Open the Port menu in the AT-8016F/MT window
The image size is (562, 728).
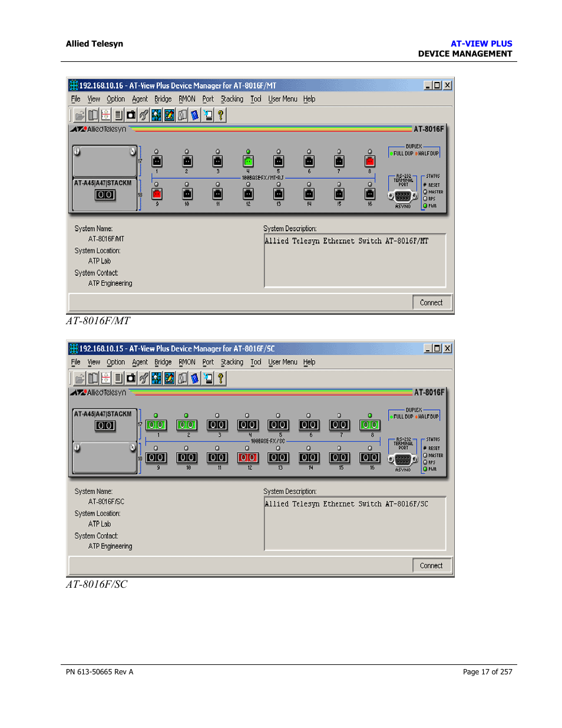pos(208,99)
